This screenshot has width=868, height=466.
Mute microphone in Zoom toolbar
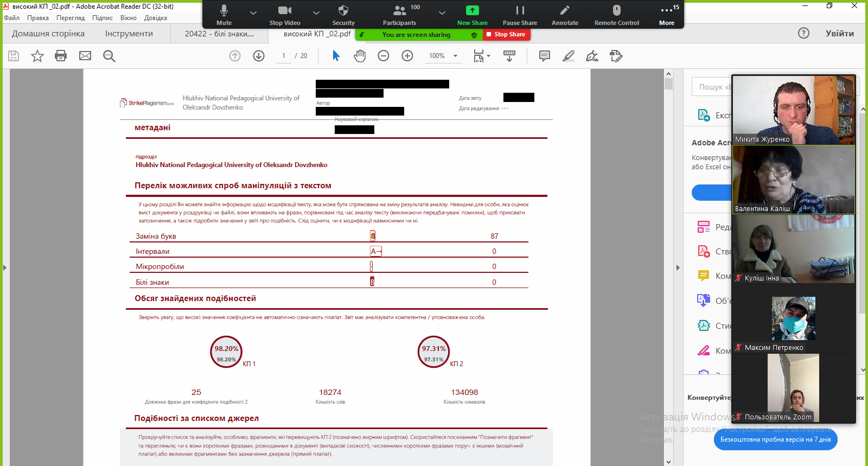[x=224, y=15]
